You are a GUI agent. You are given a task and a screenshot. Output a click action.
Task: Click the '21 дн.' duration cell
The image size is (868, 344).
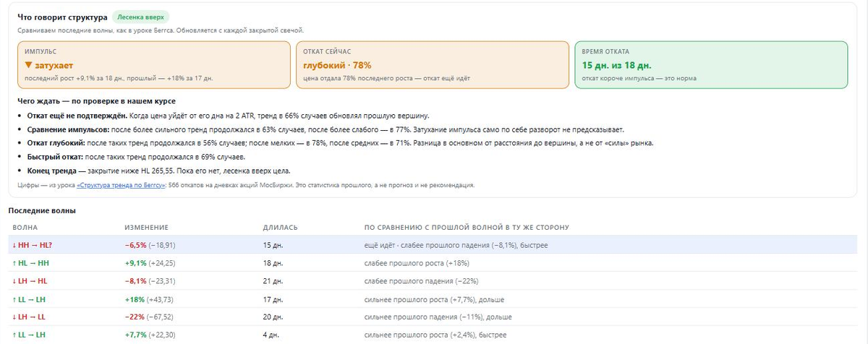point(273,281)
